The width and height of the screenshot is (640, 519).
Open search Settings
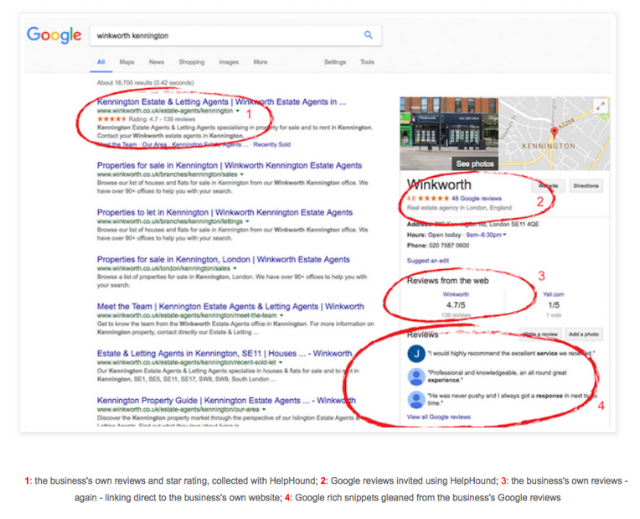pos(335,62)
